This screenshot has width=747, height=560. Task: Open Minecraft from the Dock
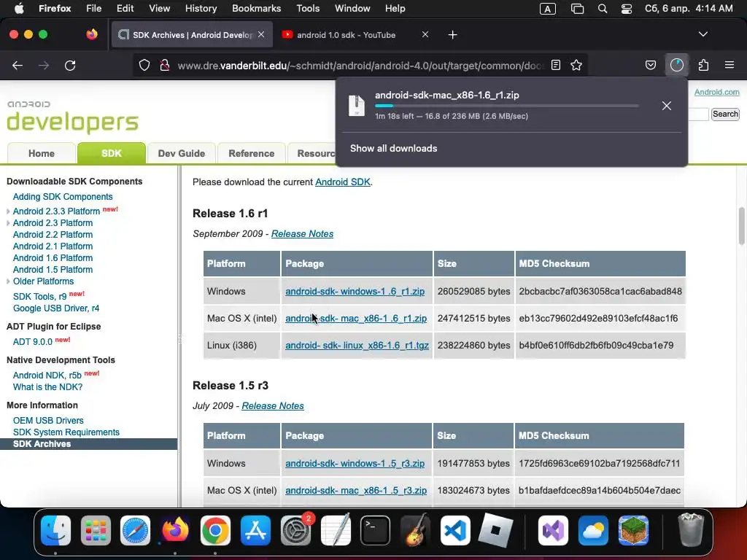pos(633,530)
